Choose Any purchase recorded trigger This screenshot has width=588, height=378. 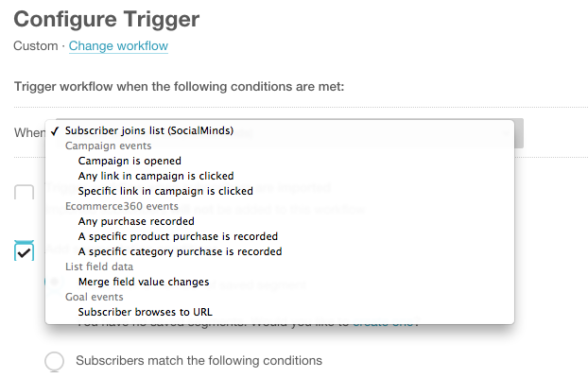(x=136, y=221)
